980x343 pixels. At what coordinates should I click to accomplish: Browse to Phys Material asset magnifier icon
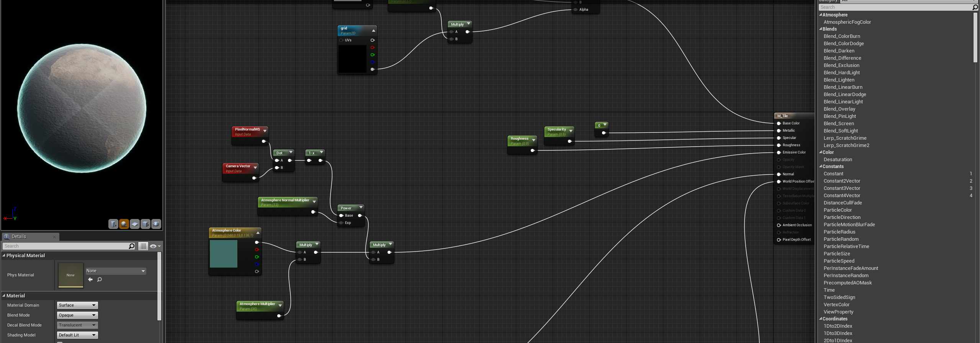coord(100,279)
